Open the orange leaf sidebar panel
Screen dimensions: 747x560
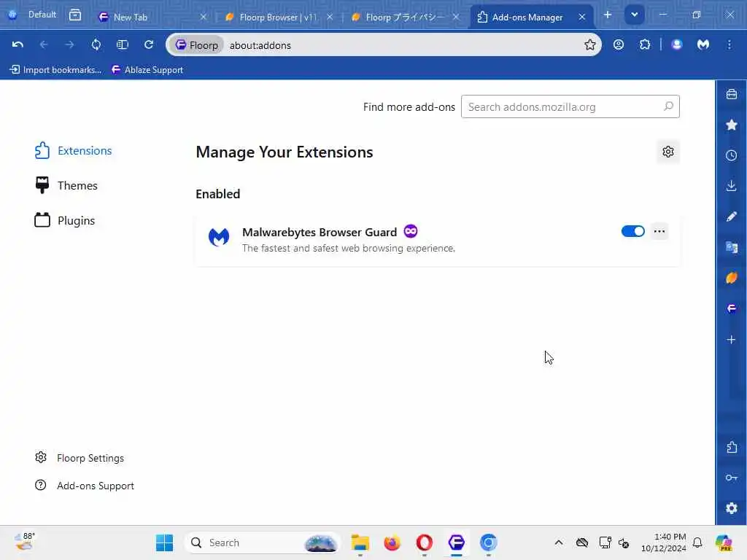[731, 278]
